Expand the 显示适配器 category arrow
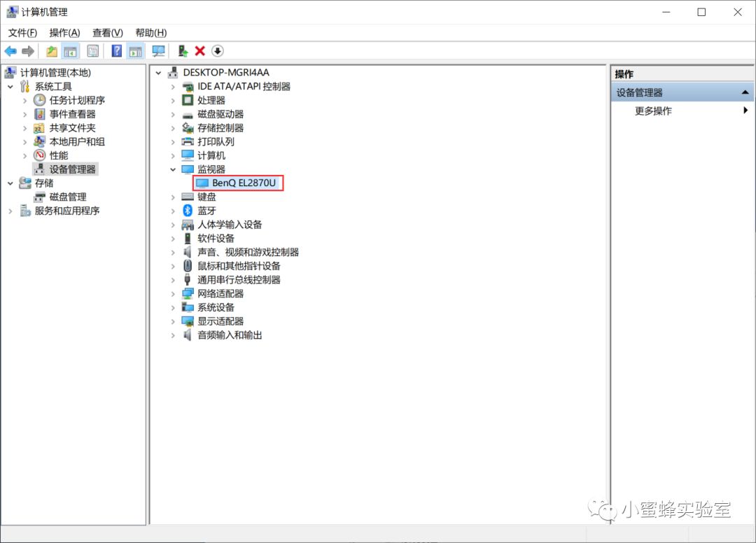 (x=173, y=322)
